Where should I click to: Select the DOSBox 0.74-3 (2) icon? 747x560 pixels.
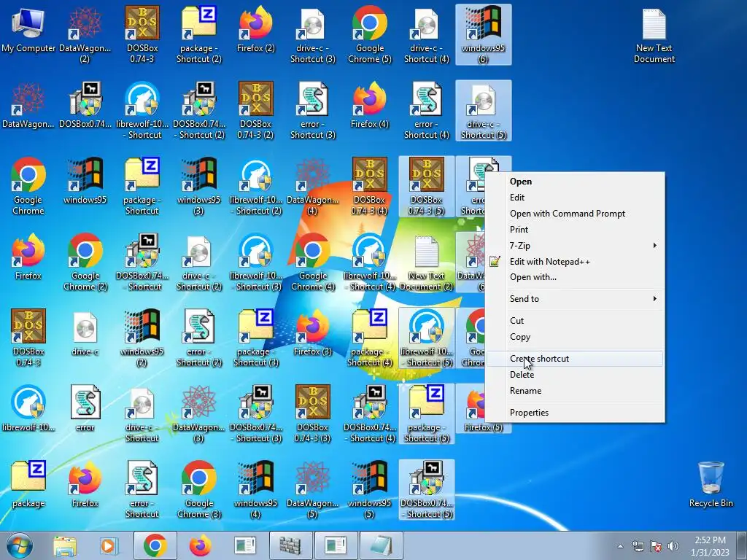coord(256,111)
